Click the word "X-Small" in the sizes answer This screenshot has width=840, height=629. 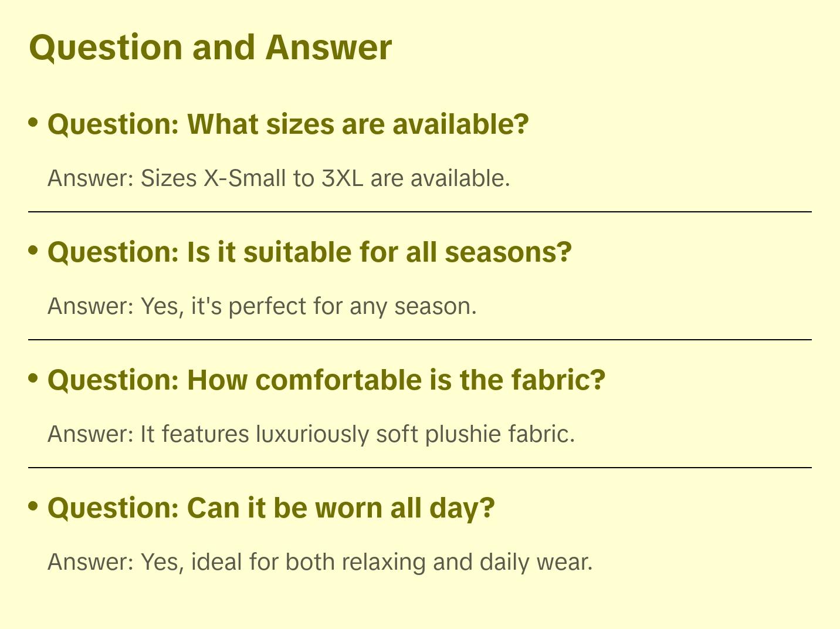pos(245,178)
